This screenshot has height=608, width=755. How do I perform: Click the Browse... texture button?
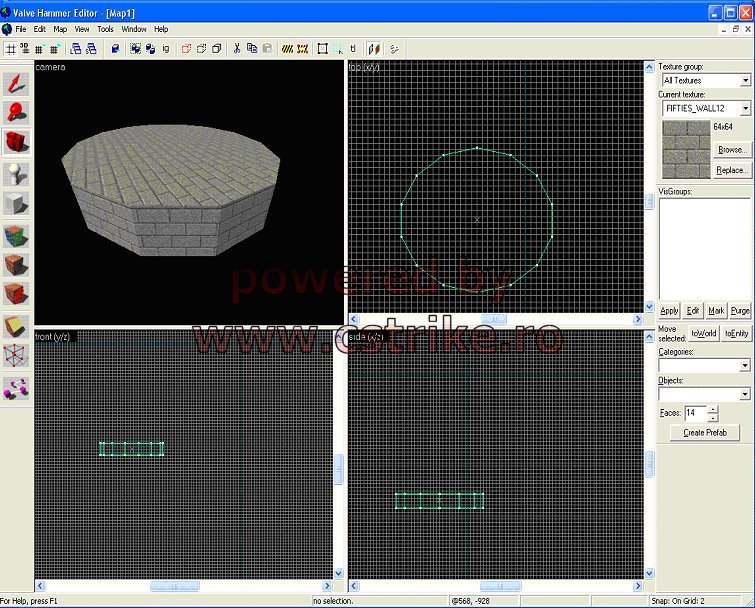tap(731, 150)
